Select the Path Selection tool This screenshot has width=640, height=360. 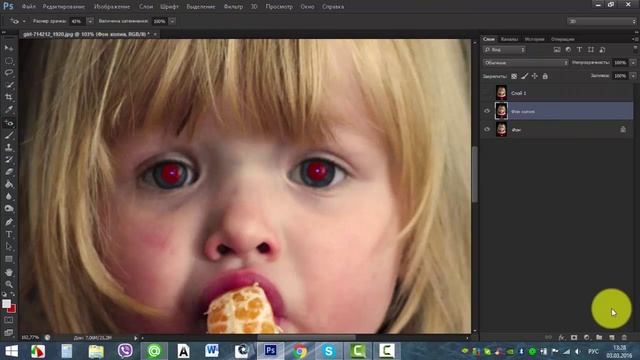[9, 247]
